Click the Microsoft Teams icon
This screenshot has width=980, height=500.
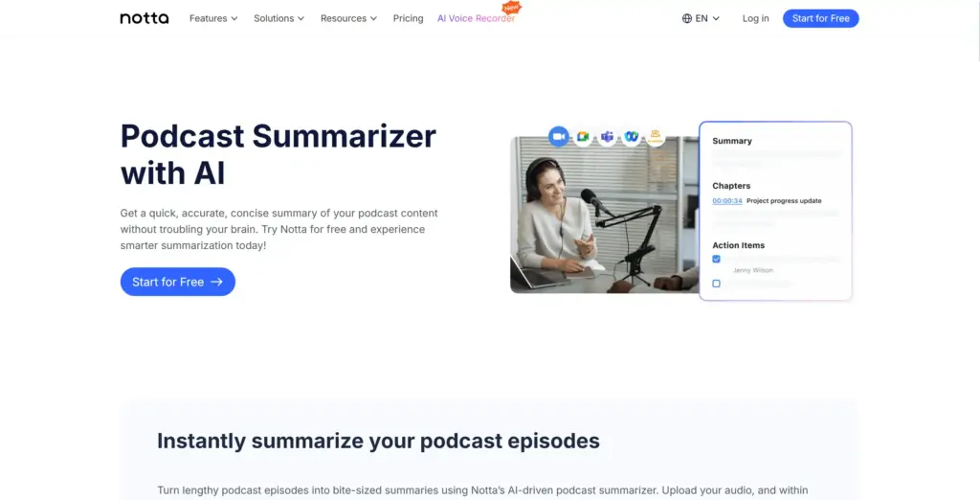(x=607, y=137)
